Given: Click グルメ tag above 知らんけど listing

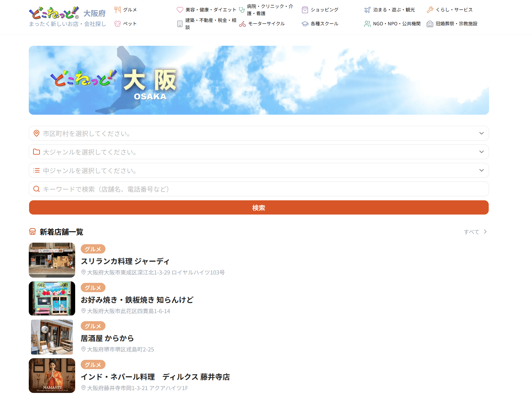Looking at the screenshot, I should point(93,287).
